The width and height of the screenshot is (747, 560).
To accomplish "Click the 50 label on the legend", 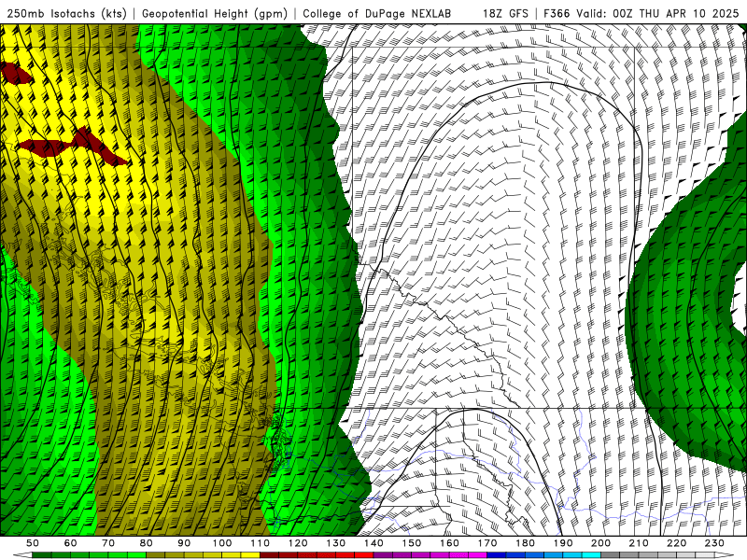I will coord(33,543).
